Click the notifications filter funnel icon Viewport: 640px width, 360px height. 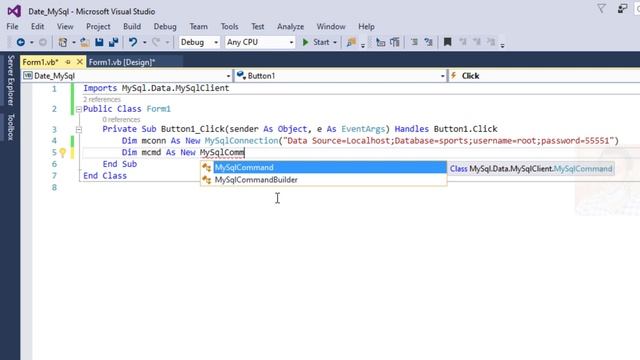(601, 8)
